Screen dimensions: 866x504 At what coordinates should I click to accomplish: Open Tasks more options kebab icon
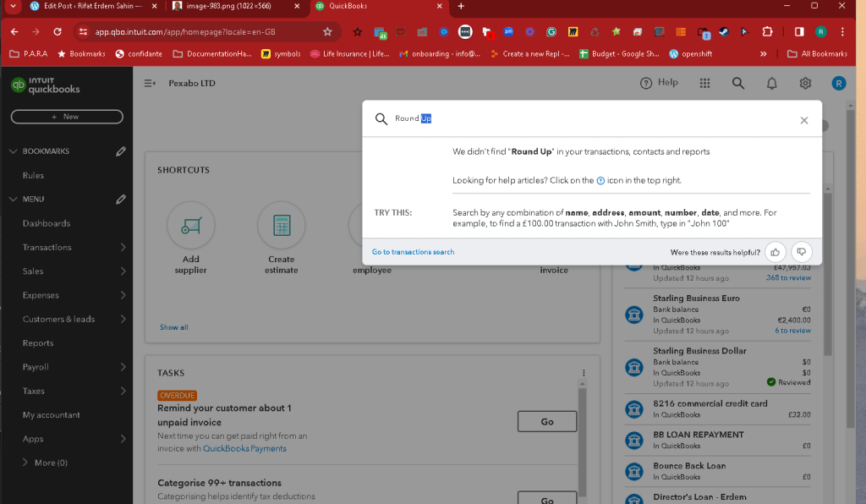[584, 373]
